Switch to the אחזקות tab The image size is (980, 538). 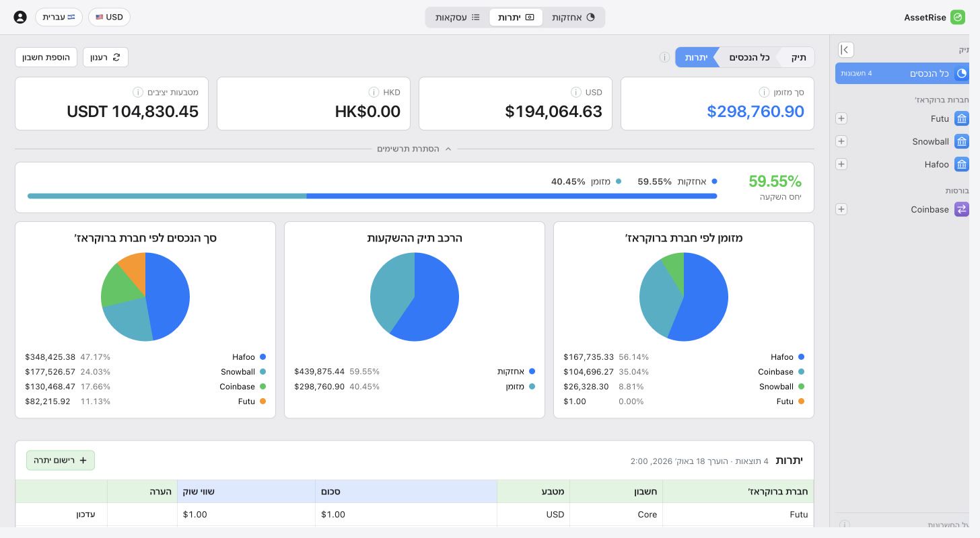click(x=573, y=17)
